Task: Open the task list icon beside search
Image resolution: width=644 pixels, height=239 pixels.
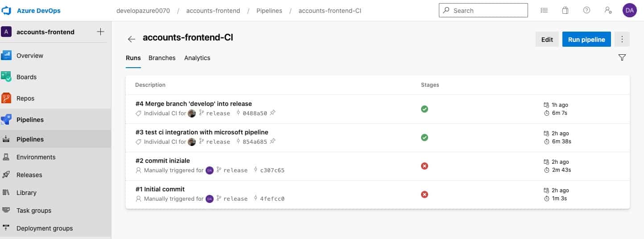Action: [544, 10]
